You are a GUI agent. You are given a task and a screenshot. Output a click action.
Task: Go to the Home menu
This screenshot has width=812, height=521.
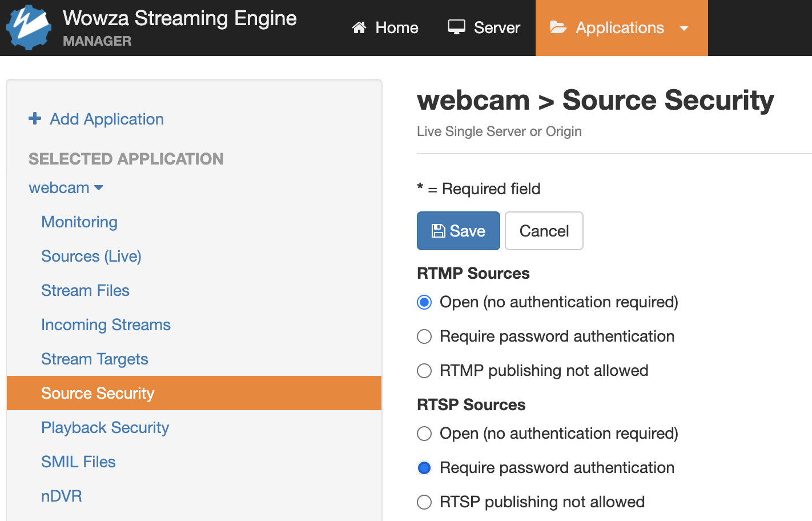point(385,27)
